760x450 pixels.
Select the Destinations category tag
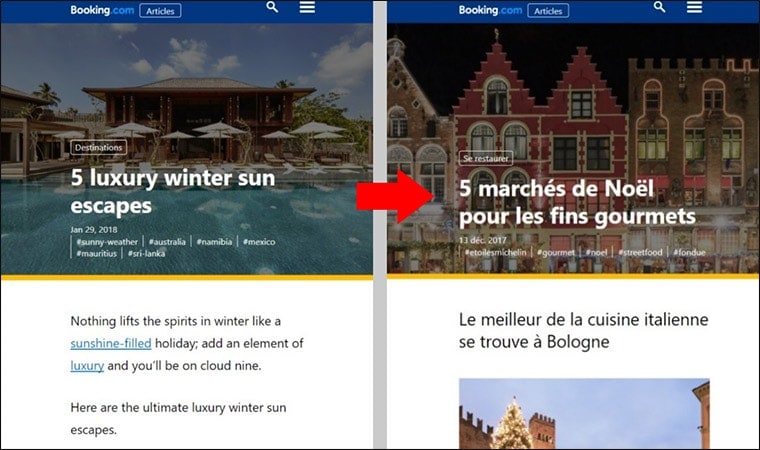tap(99, 147)
